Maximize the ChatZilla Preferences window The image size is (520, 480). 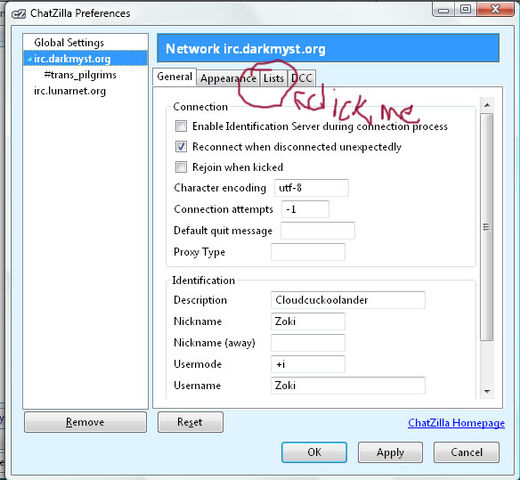pos(465,9)
